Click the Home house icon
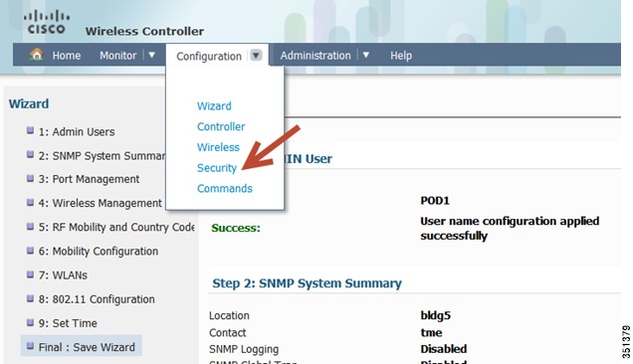633x364 pixels. click(x=37, y=55)
